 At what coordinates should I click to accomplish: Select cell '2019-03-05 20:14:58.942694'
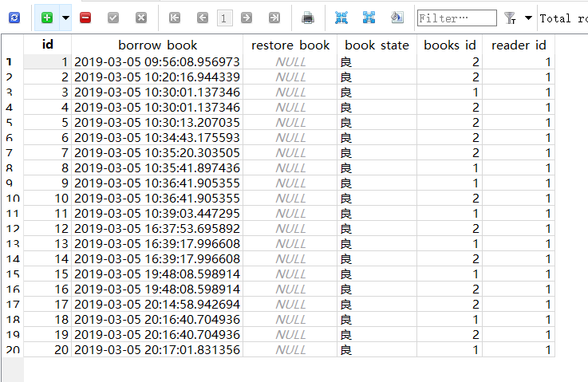coord(157,305)
